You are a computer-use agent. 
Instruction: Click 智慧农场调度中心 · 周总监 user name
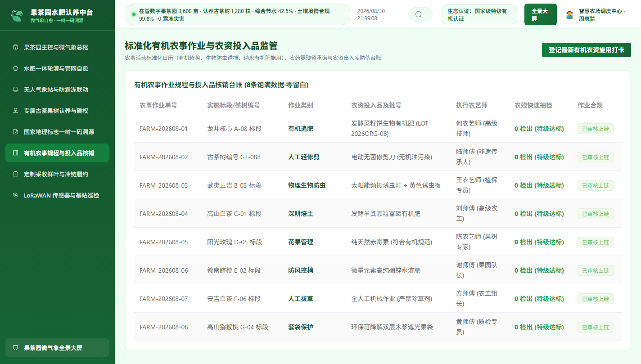(x=602, y=15)
